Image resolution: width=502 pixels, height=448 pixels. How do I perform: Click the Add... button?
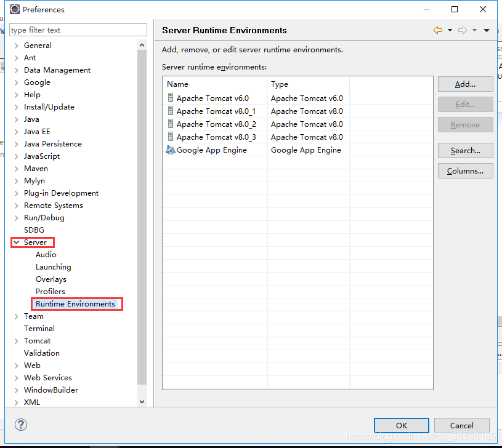point(465,84)
